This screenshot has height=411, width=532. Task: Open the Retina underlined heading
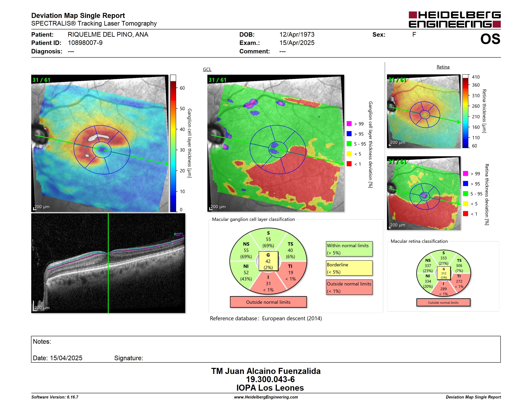pyautogui.click(x=443, y=67)
